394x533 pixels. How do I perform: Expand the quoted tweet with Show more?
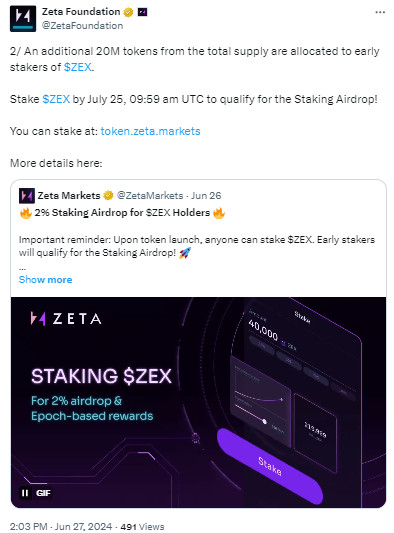coord(46,280)
